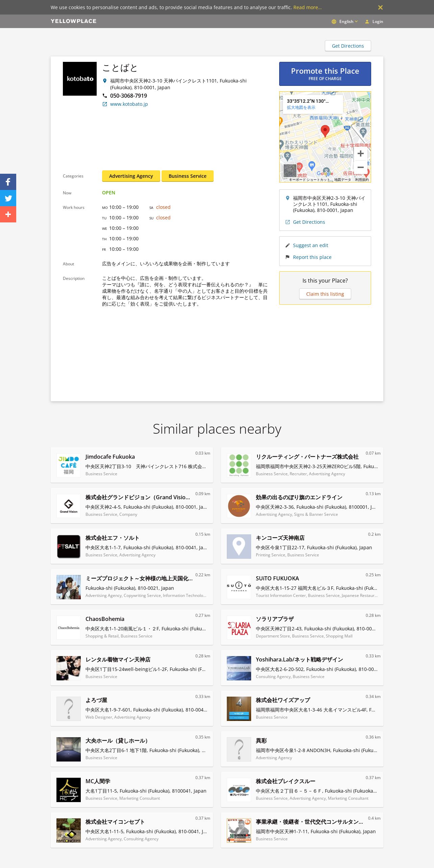Click the Jimdo Cafe logo thumbnail

pos(69,465)
